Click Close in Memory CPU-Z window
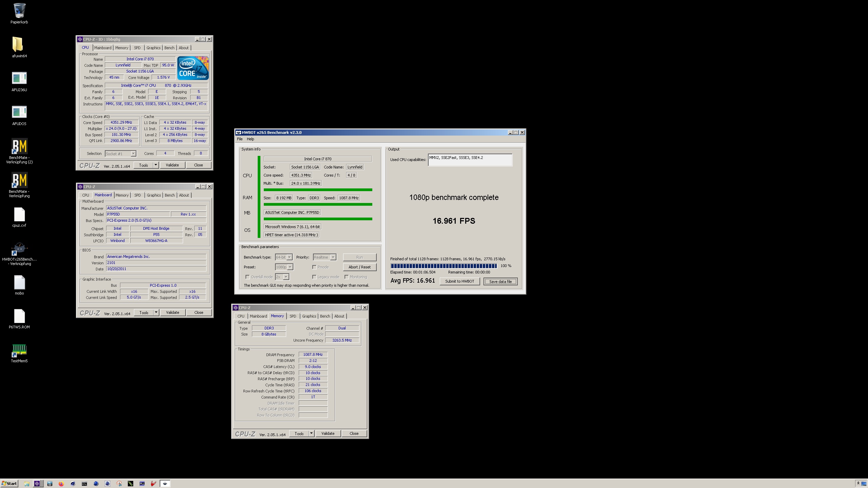The height and width of the screenshot is (488, 868). tap(354, 433)
